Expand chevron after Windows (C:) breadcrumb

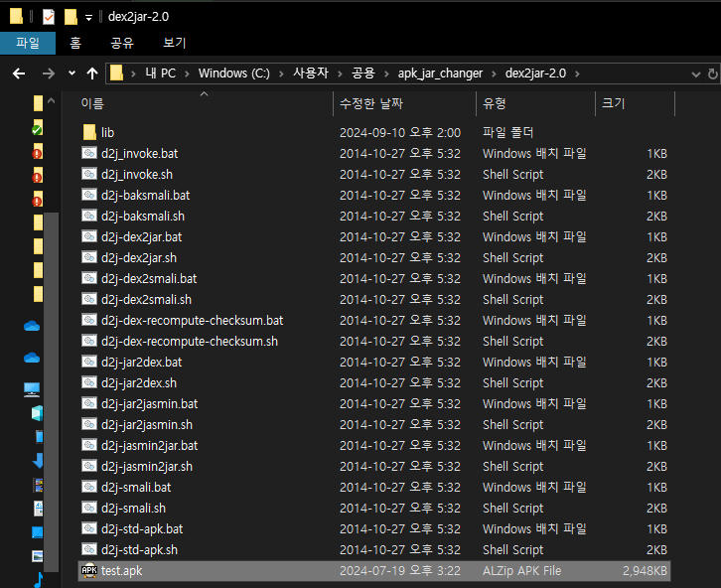point(281,74)
